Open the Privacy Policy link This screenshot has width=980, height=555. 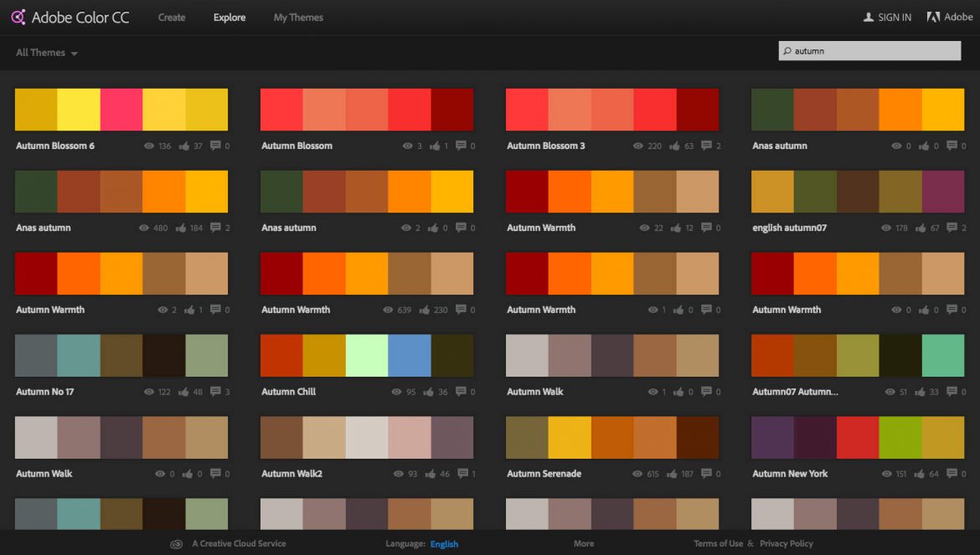[x=786, y=543]
